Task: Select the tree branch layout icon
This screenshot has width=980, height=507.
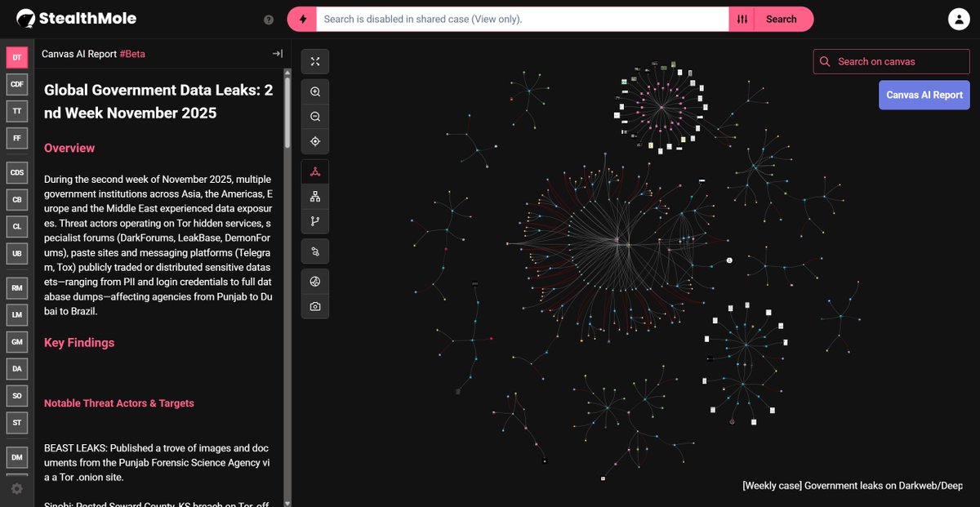Action: pyautogui.click(x=314, y=221)
